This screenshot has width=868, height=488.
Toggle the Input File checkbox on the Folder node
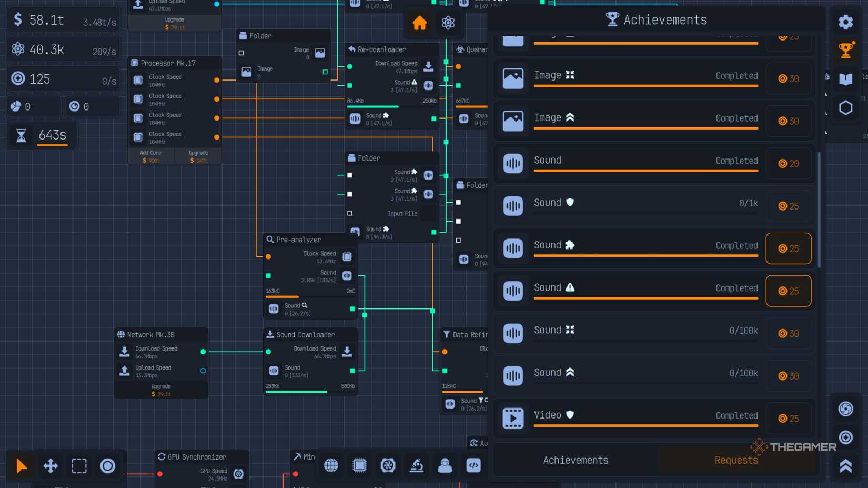point(350,213)
